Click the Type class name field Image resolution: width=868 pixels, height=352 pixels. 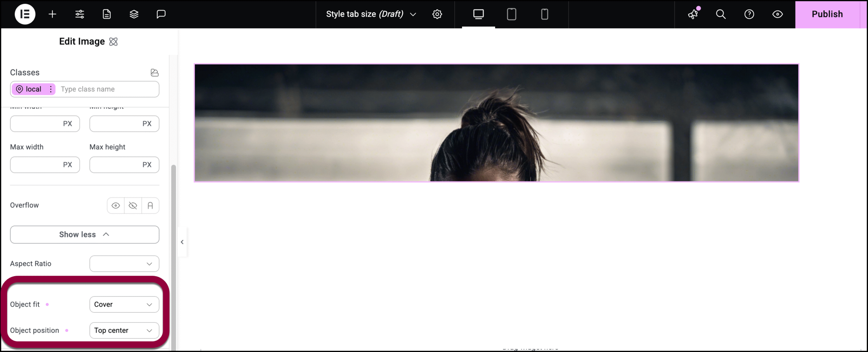[107, 89]
